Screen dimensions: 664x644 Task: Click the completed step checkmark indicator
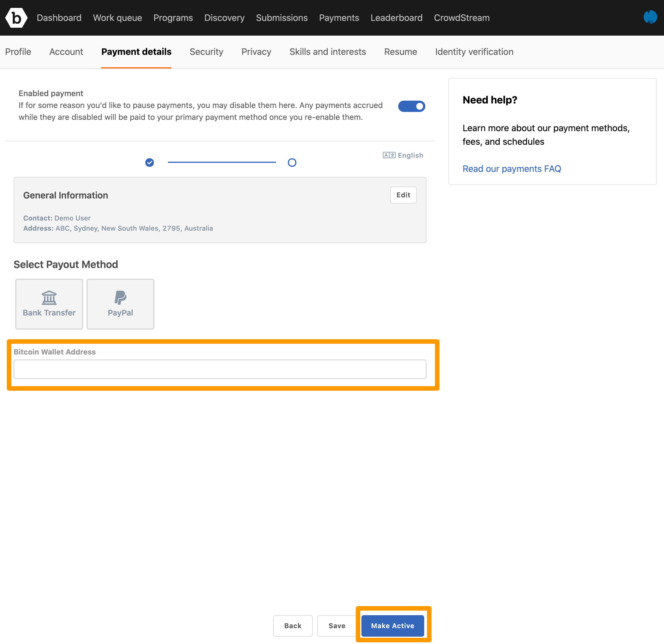pos(149,162)
